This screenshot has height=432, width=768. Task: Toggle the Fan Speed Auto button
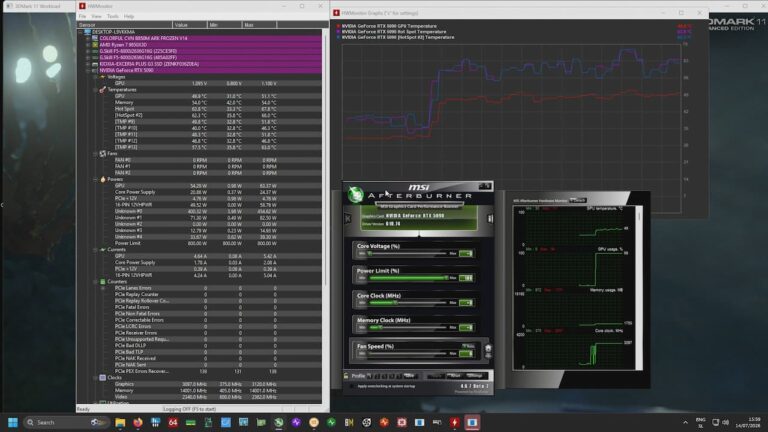[x=468, y=346]
